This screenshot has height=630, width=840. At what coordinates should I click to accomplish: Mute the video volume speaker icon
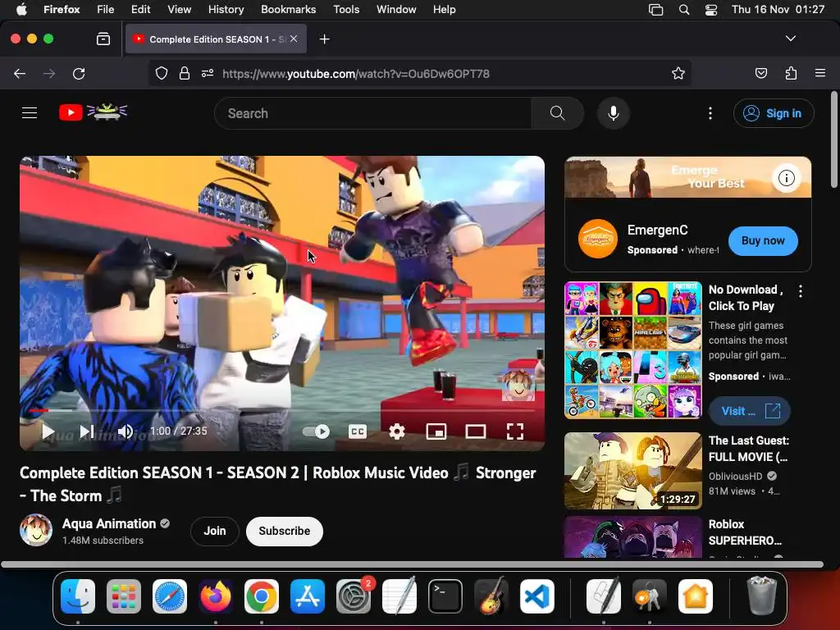point(126,431)
